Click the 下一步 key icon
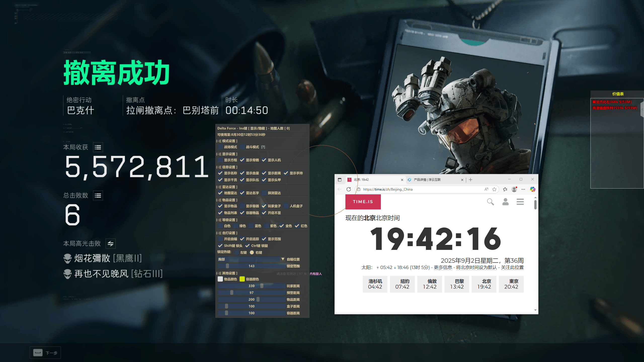 click(x=38, y=353)
